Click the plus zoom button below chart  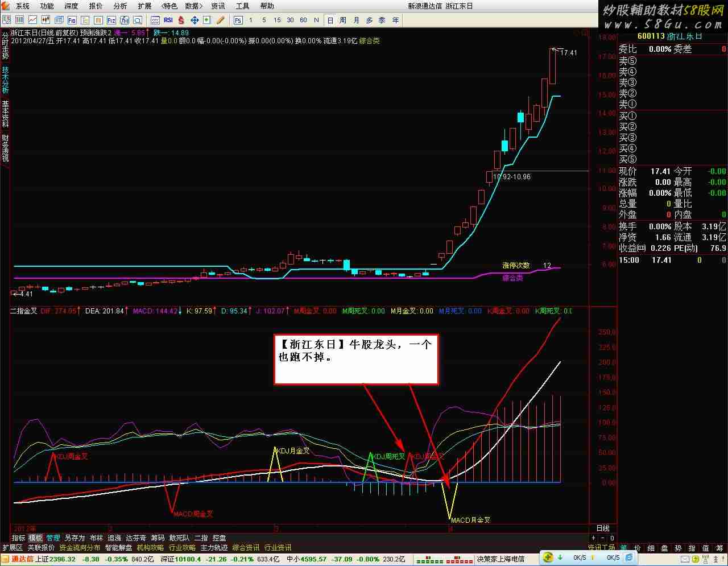coord(593,538)
